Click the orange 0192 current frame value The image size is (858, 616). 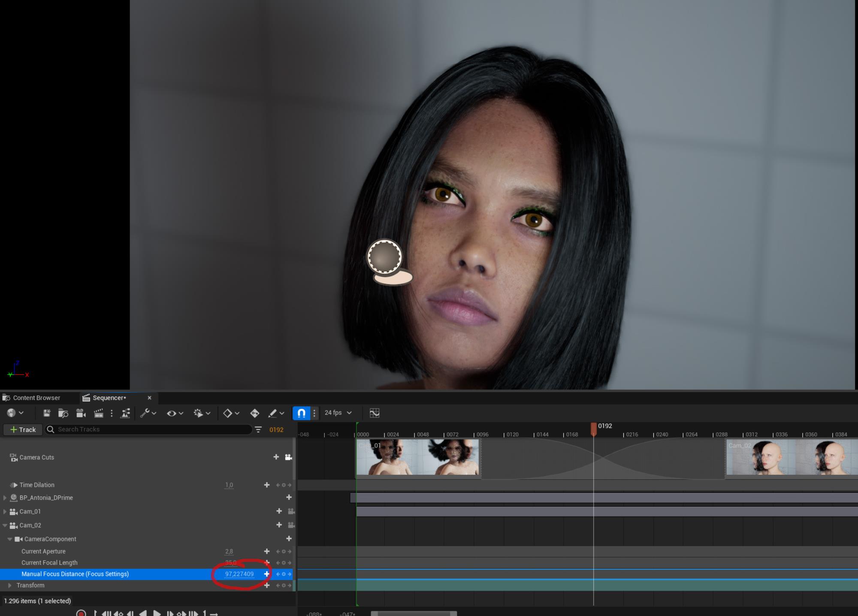pos(276,429)
